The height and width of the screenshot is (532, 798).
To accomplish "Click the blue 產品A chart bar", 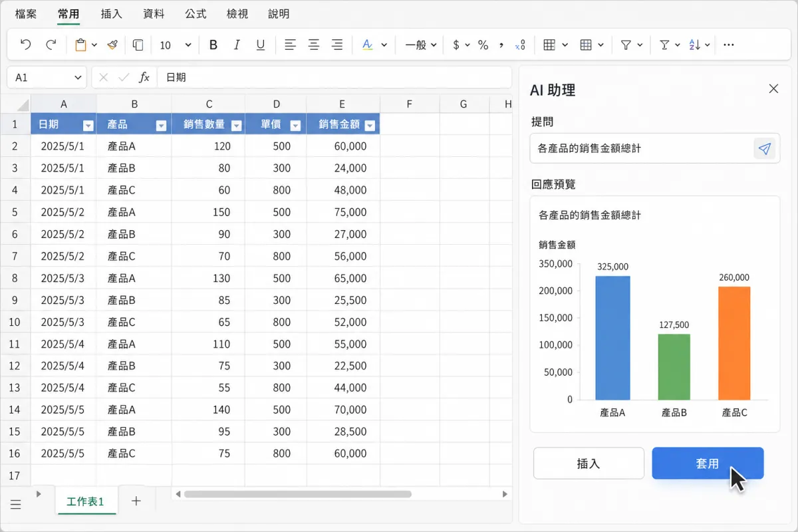I will click(x=612, y=338).
